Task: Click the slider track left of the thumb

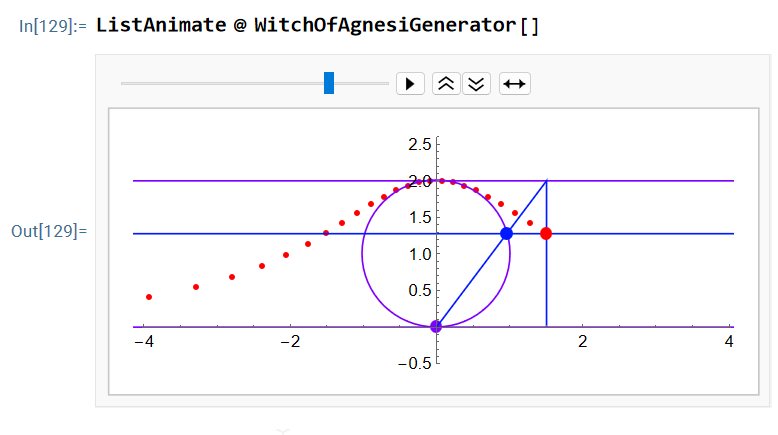Action: point(222,83)
